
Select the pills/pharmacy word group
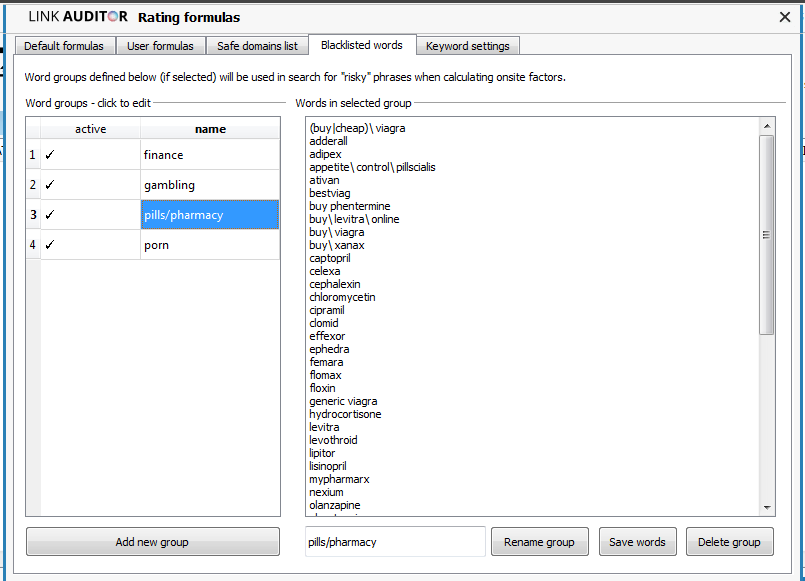(210, 215)
